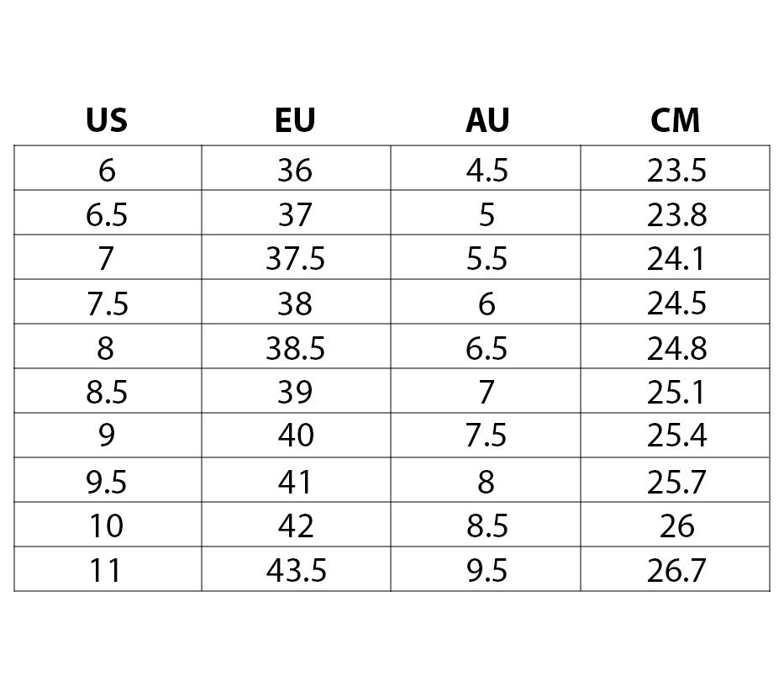The height and width of the screenshot is (697, 784).
Task: Click the CM column header
Action: [x=676, y=120]
